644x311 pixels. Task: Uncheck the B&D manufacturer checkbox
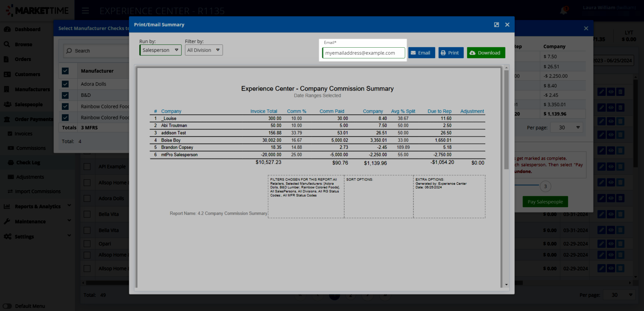(65, 95)
